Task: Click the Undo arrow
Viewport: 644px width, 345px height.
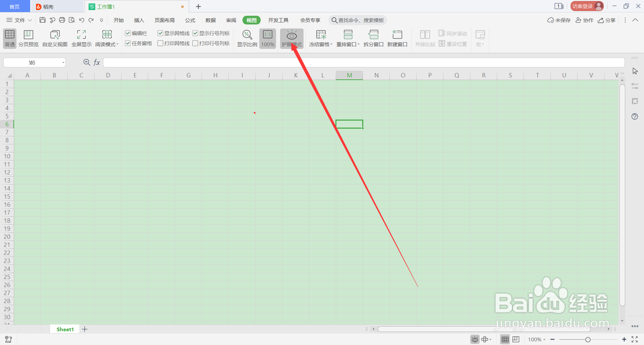Action: 82,20
